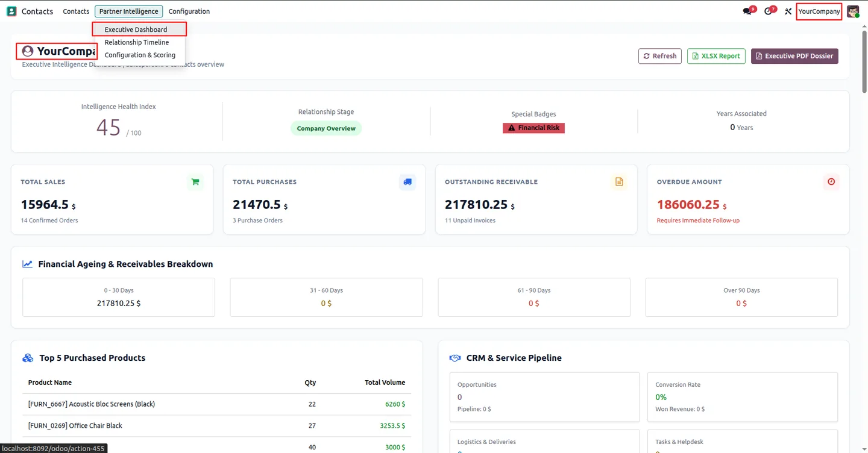The height and width of the screenshot is (453, 868).
Task: Click the Requires Immediate Follow-up text
Action: 698,220
